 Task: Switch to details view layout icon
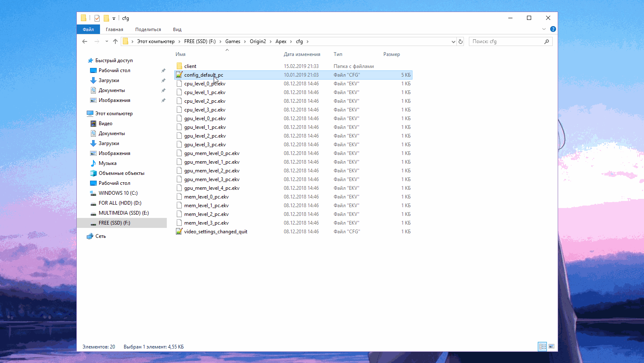tap(542, 346)
